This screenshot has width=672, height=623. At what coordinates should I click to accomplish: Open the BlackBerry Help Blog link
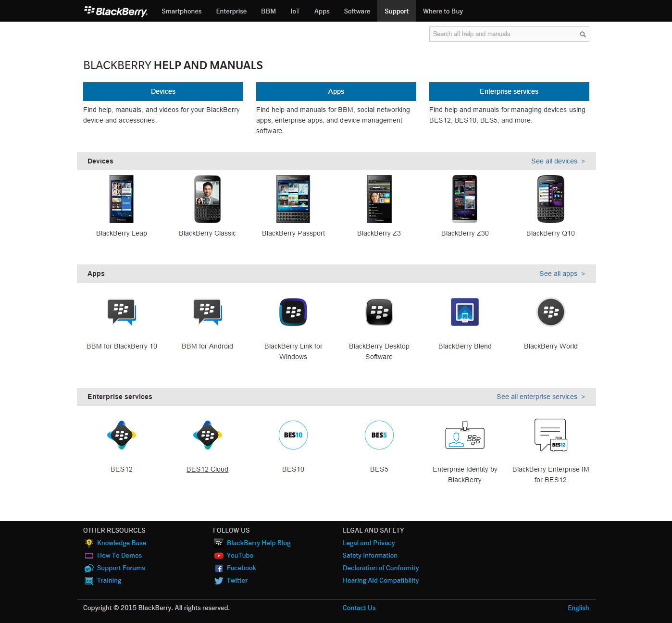[x=259, y=543]
